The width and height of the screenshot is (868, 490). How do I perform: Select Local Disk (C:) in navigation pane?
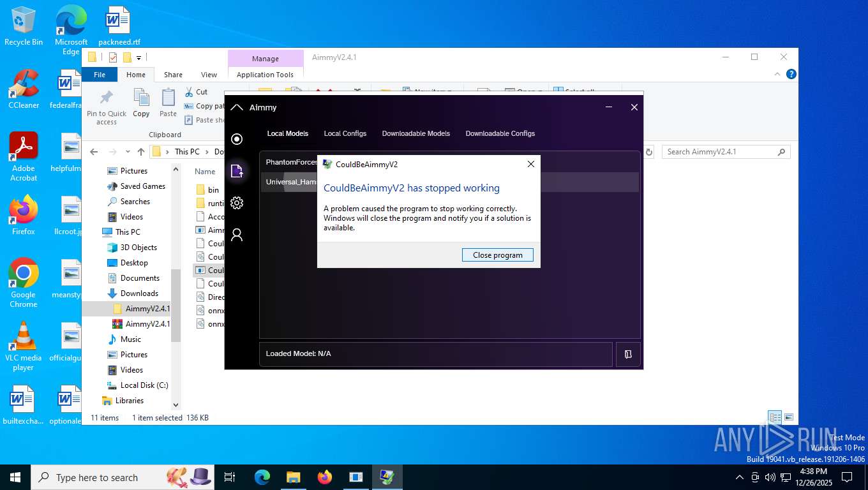(137, 385)
